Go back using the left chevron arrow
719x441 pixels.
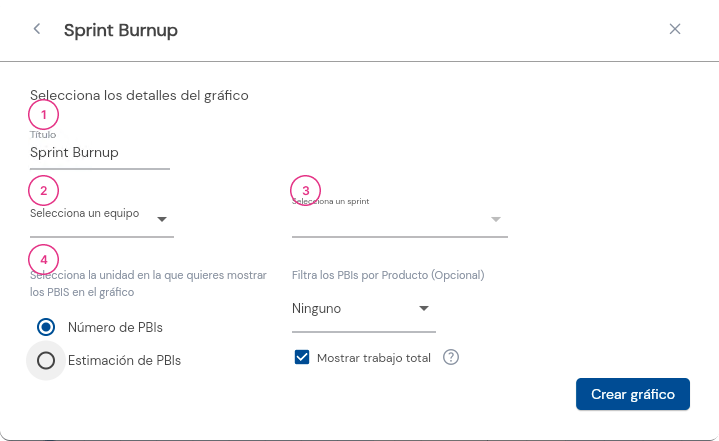37,29
